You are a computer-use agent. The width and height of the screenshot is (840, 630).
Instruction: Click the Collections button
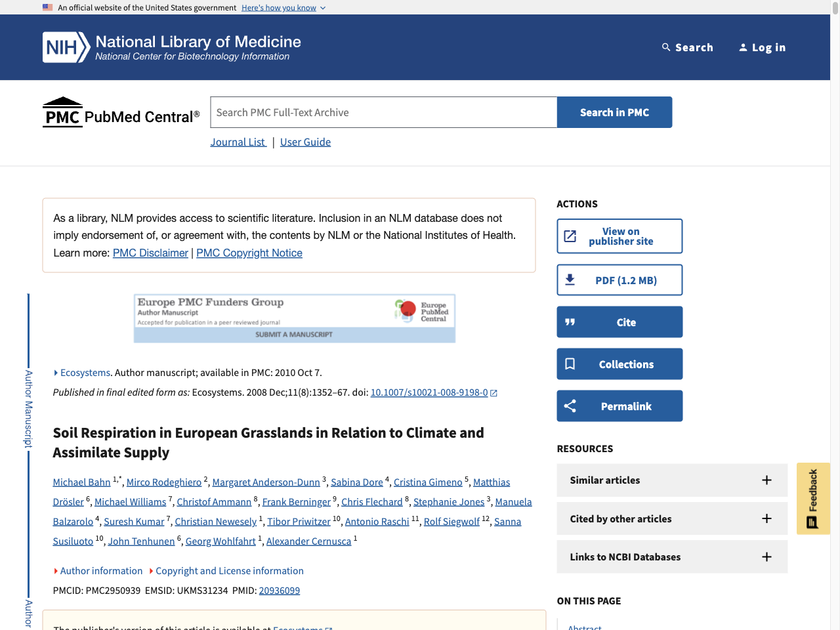tap(619, 364)
